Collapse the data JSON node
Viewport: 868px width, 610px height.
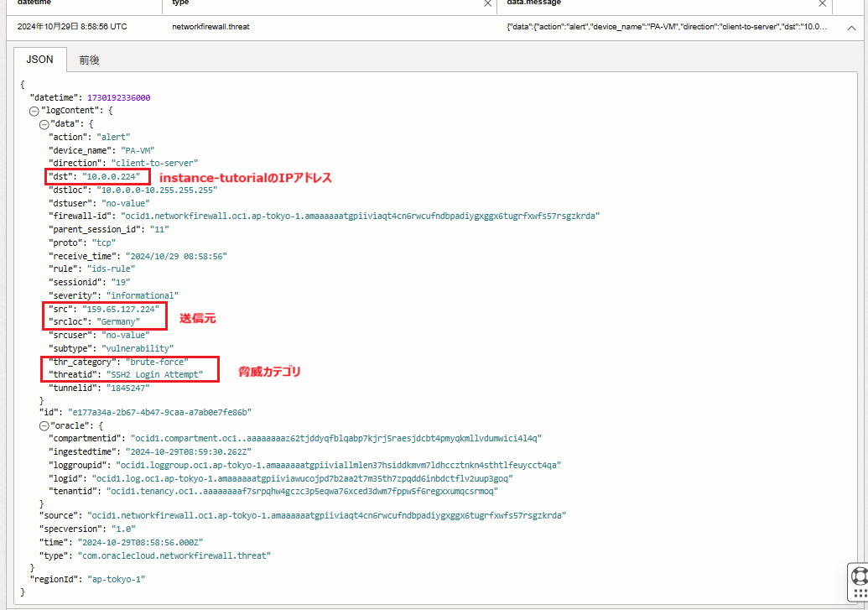tap(44, 123)
